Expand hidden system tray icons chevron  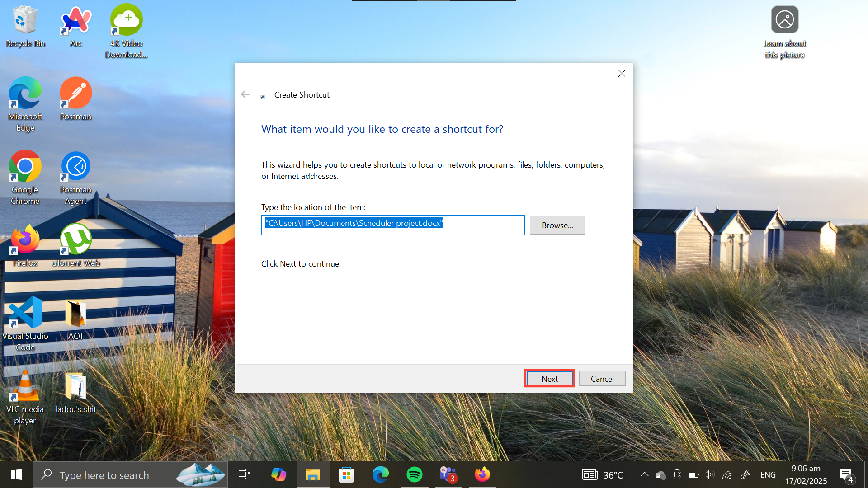[x=644, y=474]
